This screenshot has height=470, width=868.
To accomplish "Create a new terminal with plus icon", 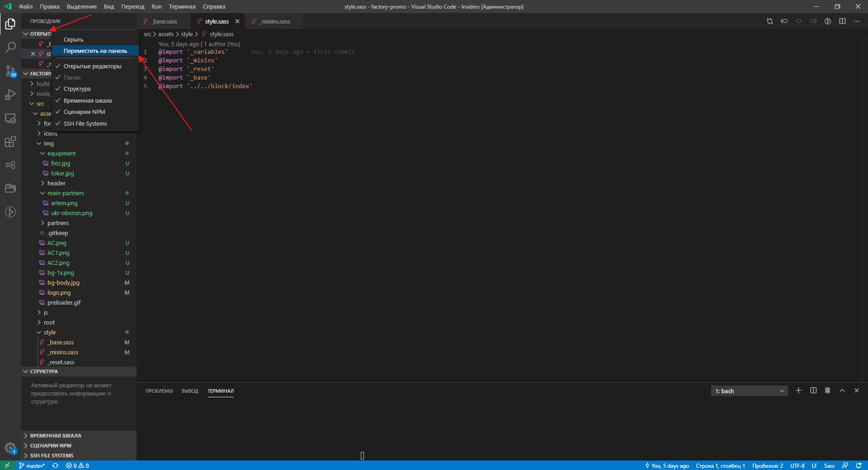I will (x=799, y=390).
